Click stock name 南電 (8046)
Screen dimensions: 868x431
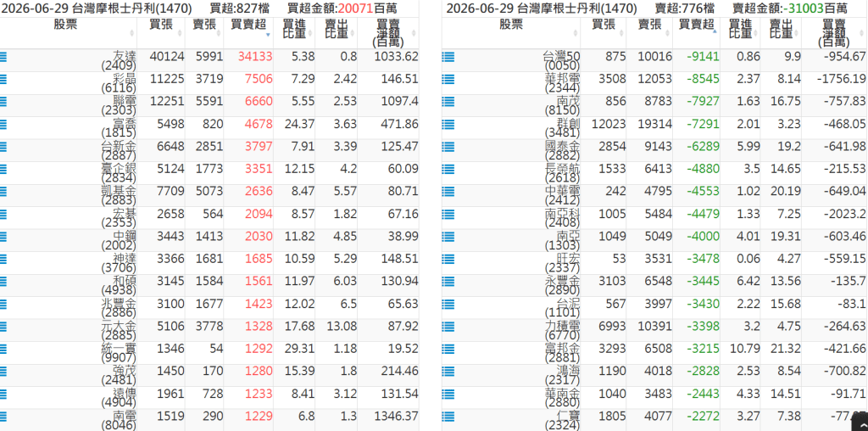[119, 421]
